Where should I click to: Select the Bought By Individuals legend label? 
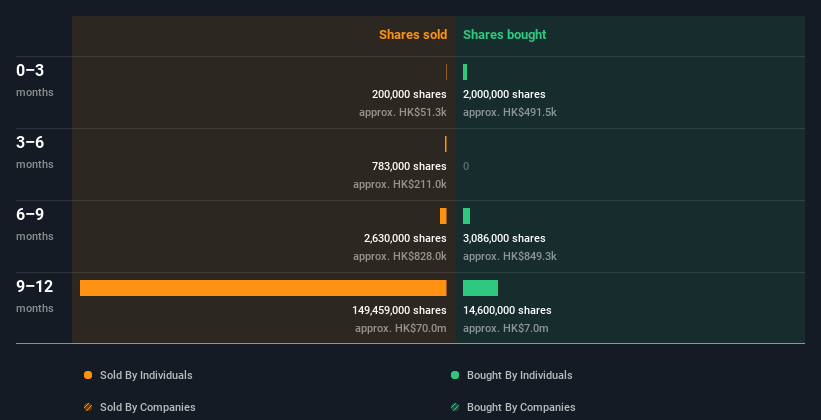tap(519, 375)
